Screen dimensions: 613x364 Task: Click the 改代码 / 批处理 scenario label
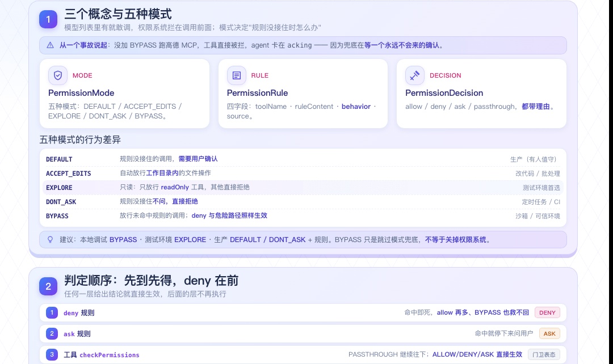point(538,173)
